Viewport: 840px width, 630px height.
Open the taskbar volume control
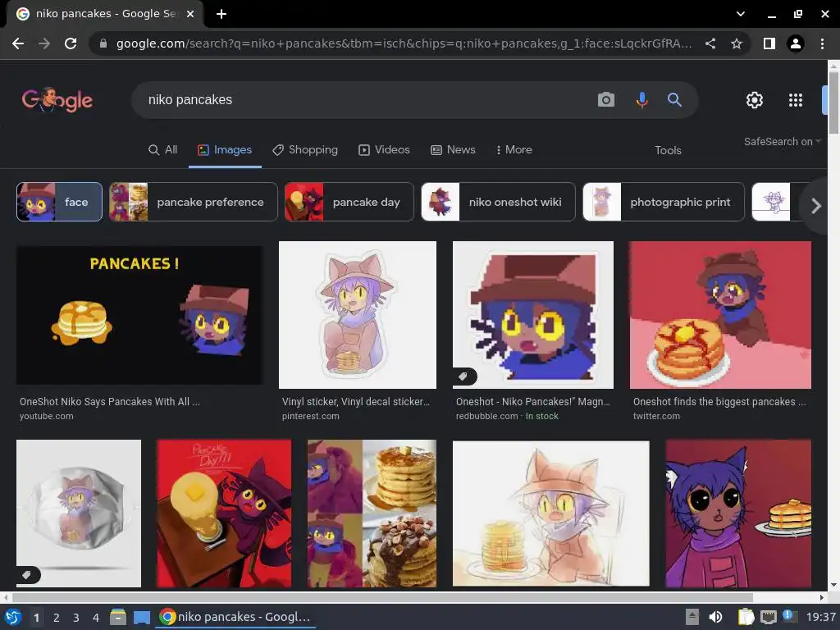pyautogui.click(x=715, y=617)
